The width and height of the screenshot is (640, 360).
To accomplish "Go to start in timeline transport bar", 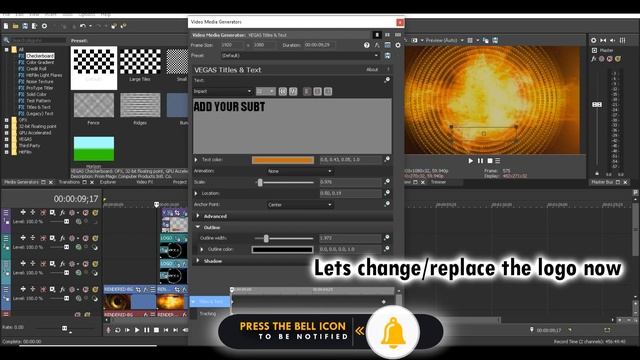I will [x=166, y=330].
